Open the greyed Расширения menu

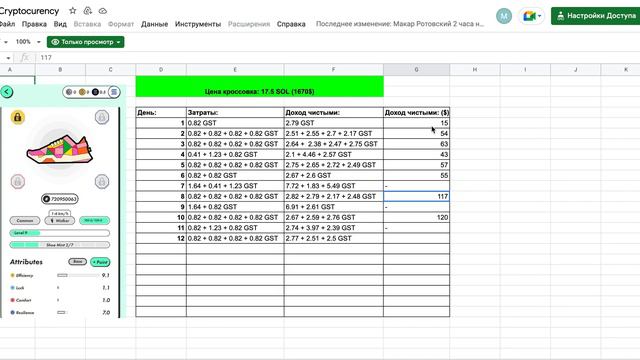tap(249, 24)
